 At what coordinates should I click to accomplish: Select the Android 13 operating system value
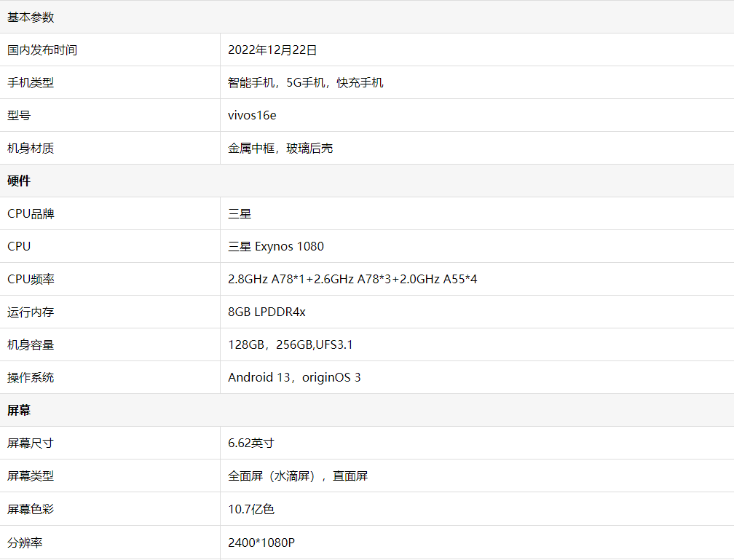tap(296, 377)
